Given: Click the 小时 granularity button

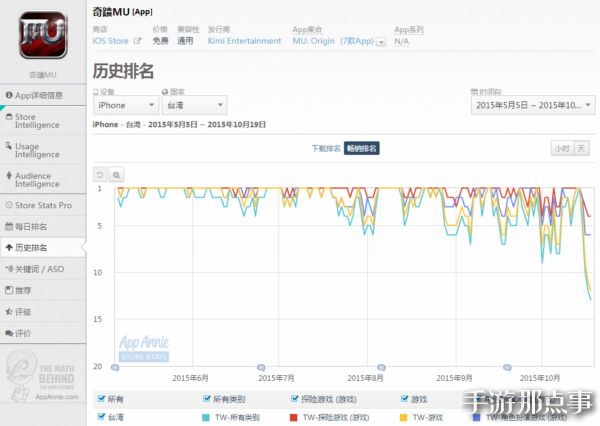Looking at the screenshot, I should 560,148.
